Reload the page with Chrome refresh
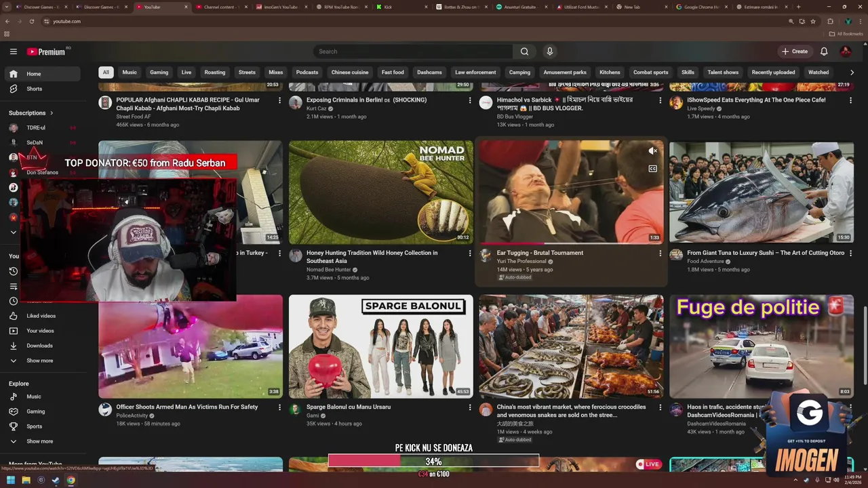Viewport: 868px width, 488px height. pos(31,21)
